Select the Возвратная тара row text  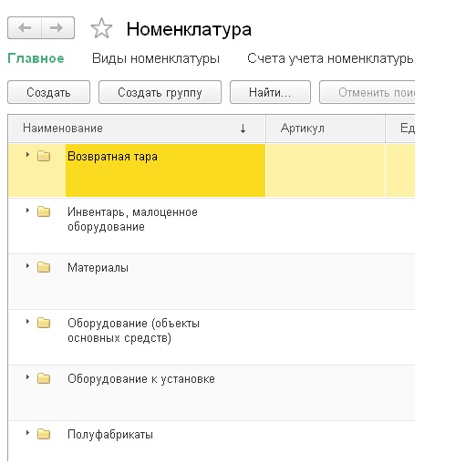tap(112, 157)
